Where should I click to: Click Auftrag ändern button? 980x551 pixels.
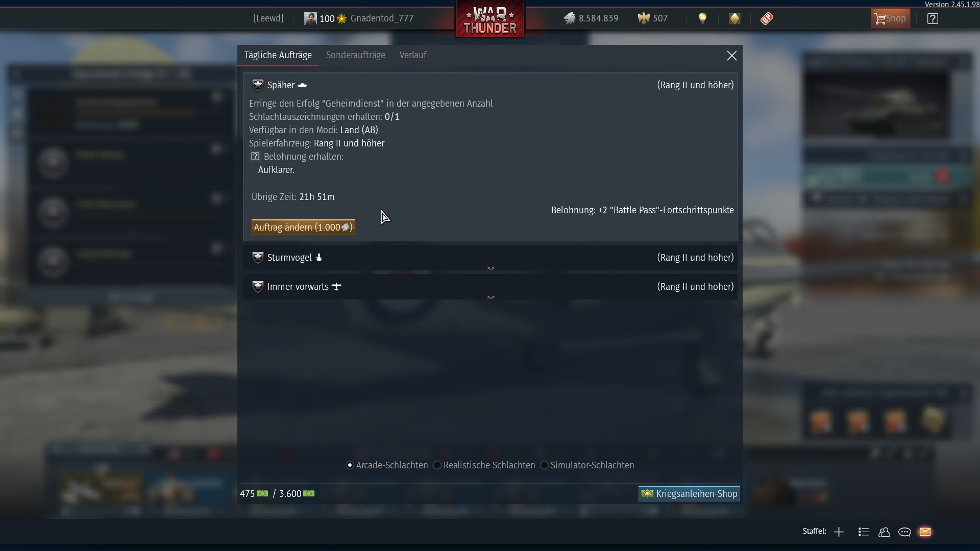tap(303, 228)
